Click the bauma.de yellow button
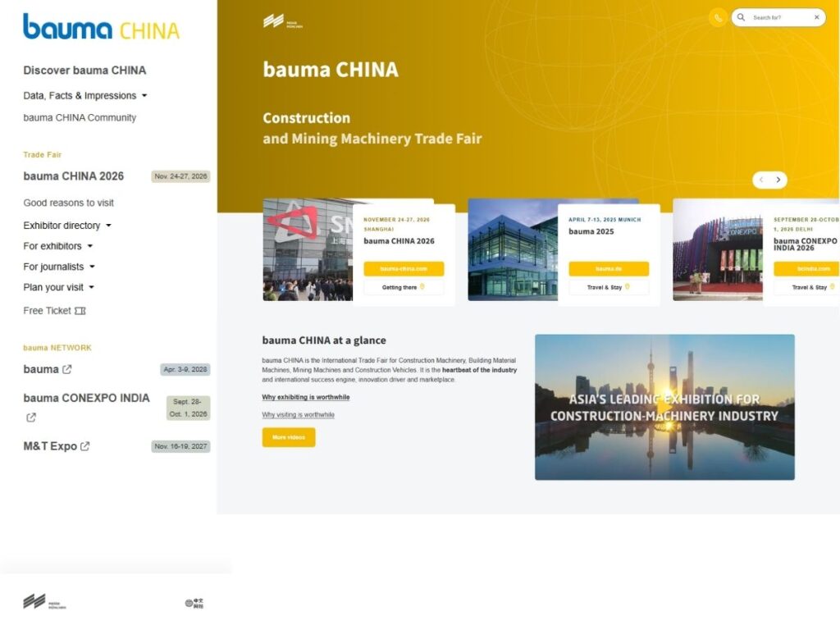This screenshot has width=840, height=630. (609, 269)
